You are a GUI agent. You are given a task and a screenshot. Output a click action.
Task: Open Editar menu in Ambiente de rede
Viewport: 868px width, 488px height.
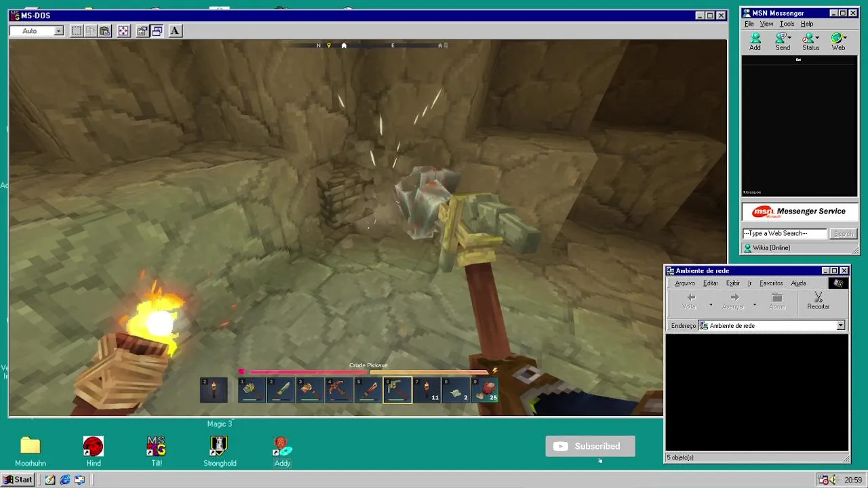[x=710, y=283]
